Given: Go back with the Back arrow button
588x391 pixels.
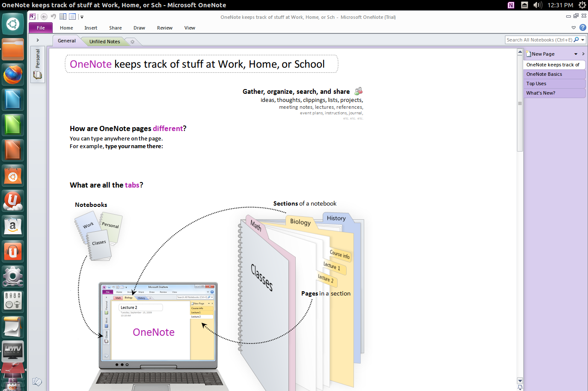Looking at the screenshot, I should coord(44,17).
